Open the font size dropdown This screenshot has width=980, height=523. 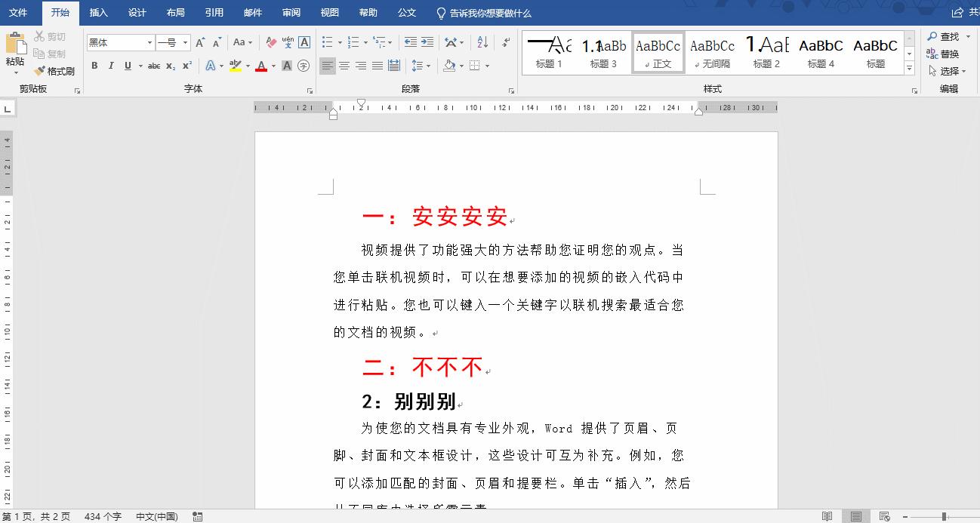tap(185, 42)
